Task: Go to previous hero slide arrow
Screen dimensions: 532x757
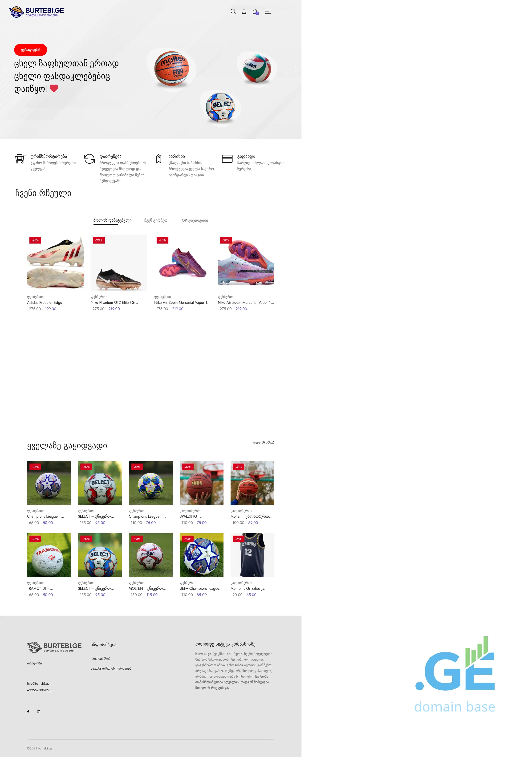Action: [5, 69]
